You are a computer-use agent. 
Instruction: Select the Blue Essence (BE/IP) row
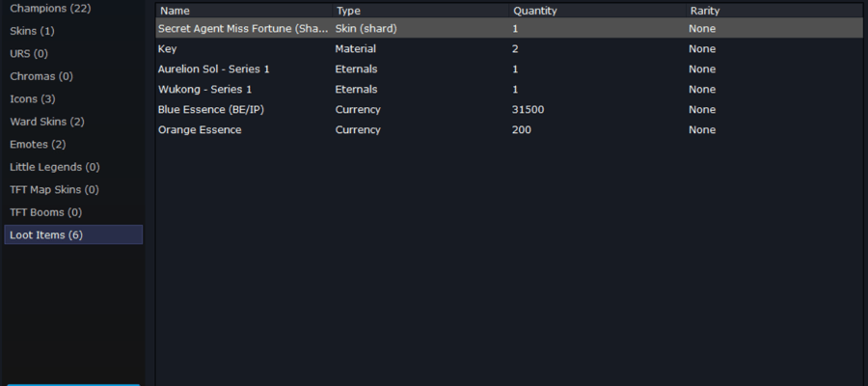(510, 110)
